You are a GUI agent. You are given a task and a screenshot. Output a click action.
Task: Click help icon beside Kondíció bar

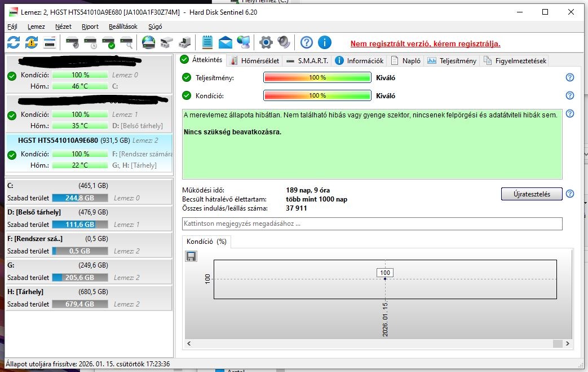pos(569,95)
